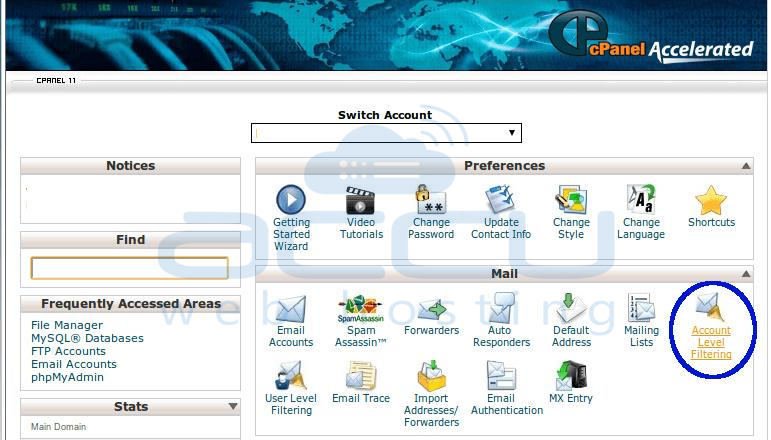Open the Import Addresses/Forwarders icon
The image size is (771, 440).
pyautogui.click(x=431, y=376)
